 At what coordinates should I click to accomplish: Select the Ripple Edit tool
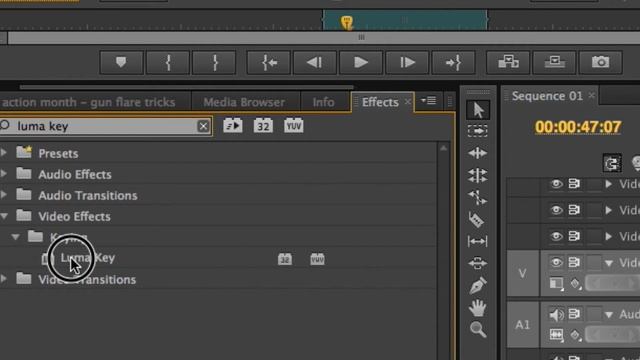click(x=478, y=153)
